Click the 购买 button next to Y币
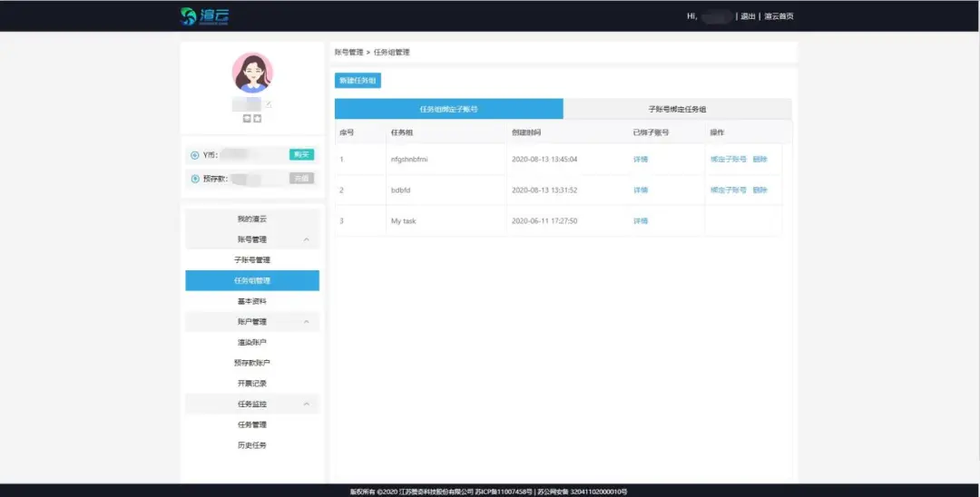 (x=301, y=154)
